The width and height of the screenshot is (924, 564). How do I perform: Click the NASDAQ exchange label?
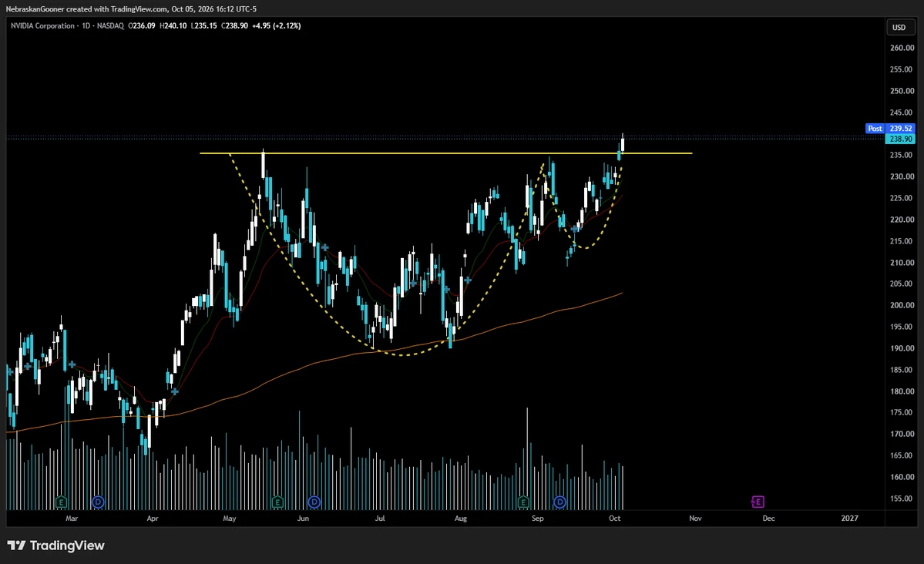tap(110, 26)
